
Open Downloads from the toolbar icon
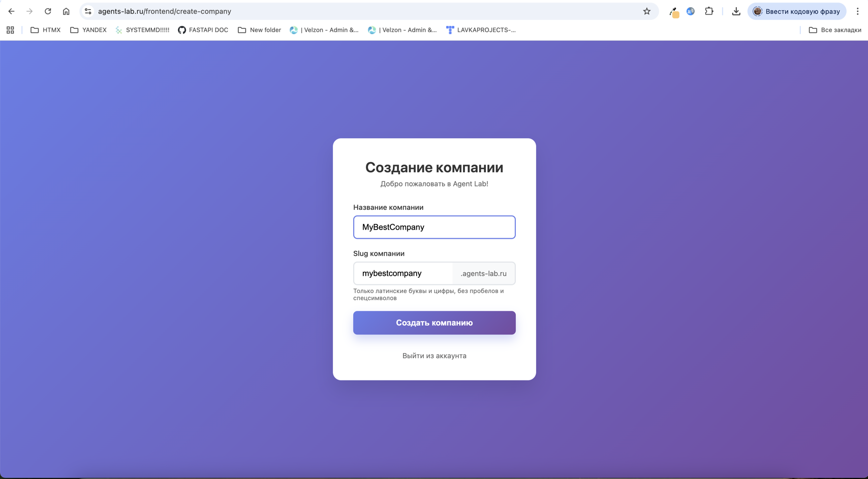[735, 11]
